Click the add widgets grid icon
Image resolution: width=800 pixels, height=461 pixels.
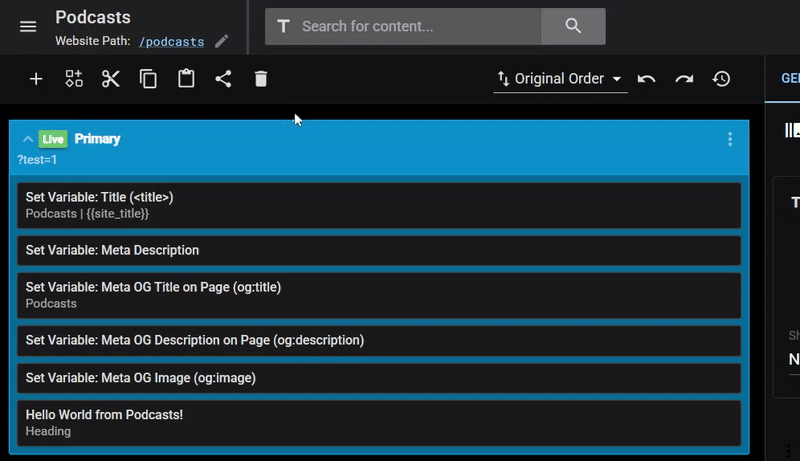[x=74, y=79]
